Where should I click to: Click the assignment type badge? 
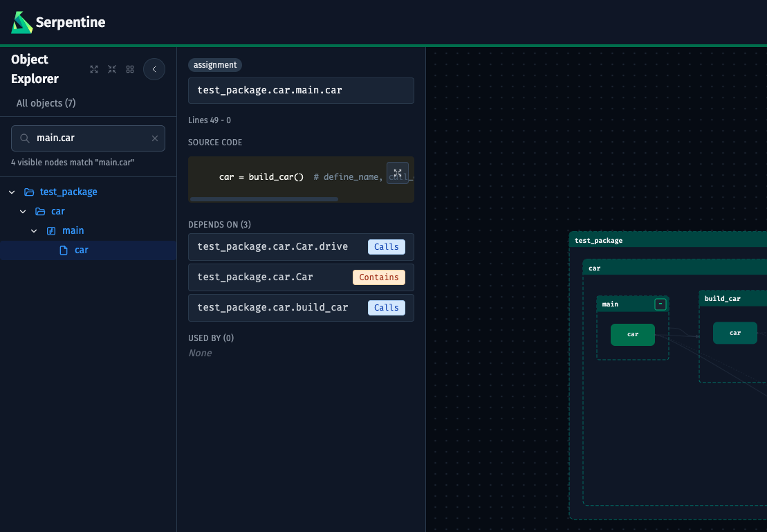(x=214, y=65)
